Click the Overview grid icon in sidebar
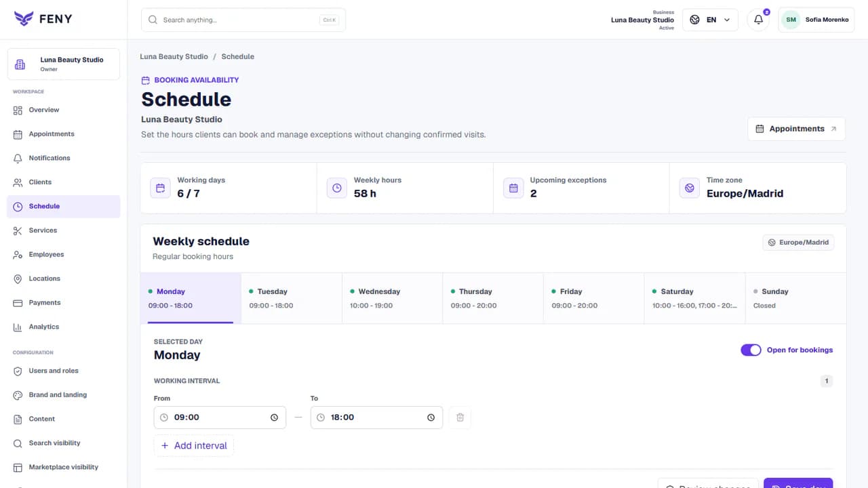 pos(18,110)
